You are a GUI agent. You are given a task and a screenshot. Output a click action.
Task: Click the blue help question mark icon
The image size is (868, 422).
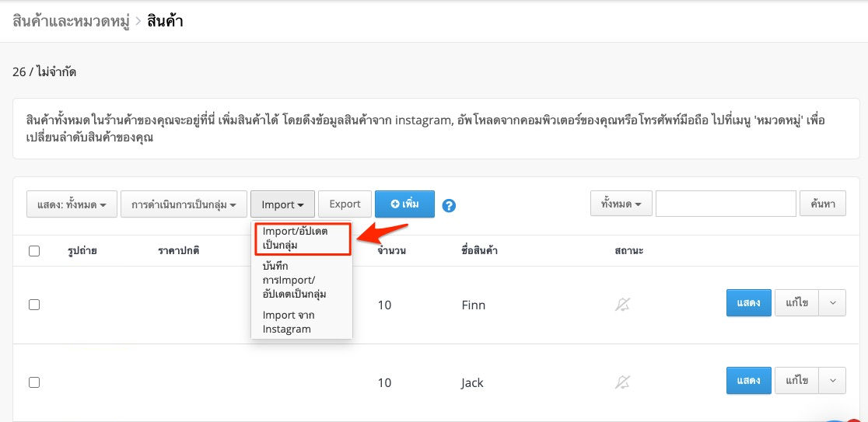click(x=449, y=206)
